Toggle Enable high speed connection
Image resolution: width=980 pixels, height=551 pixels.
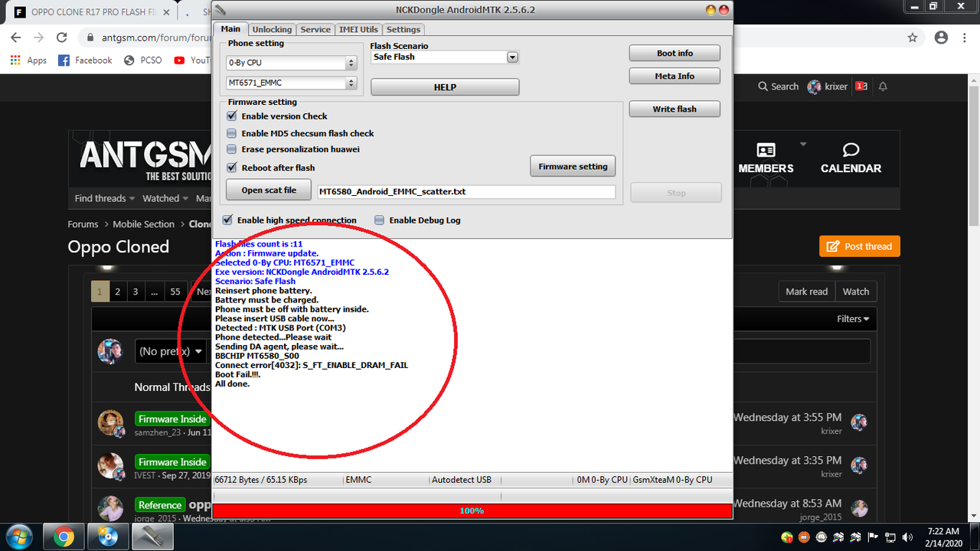[227, 220]
